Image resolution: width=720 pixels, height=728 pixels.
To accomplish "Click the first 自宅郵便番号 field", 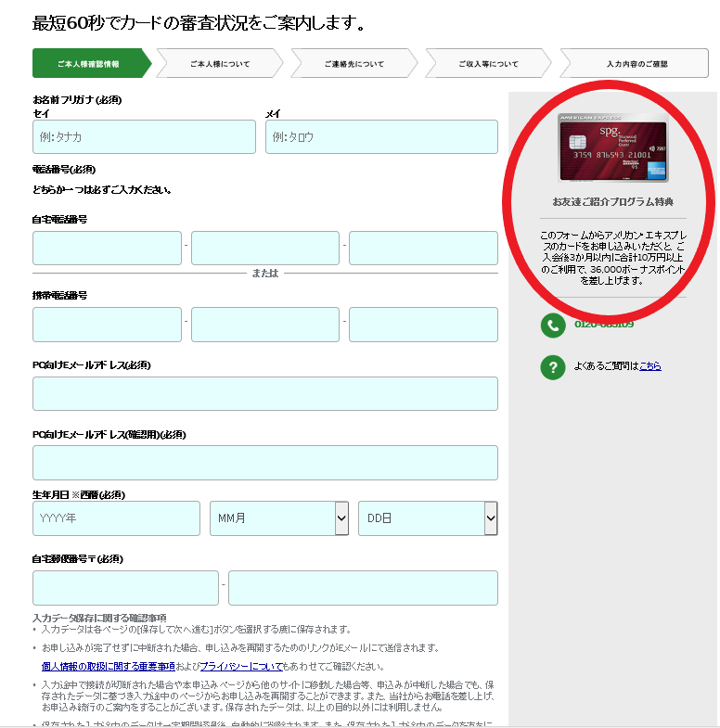I will [125, 588].
